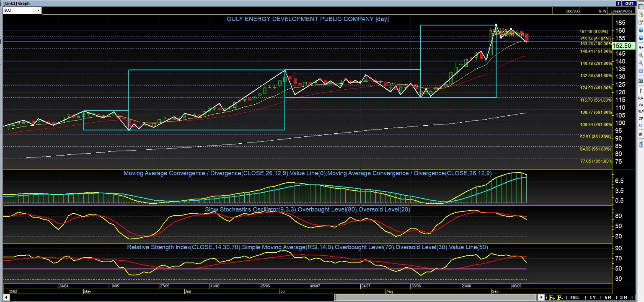Click the blue square window icon in the sidebar
Viewport: 644px width, 302px height.
click(641, 70)
